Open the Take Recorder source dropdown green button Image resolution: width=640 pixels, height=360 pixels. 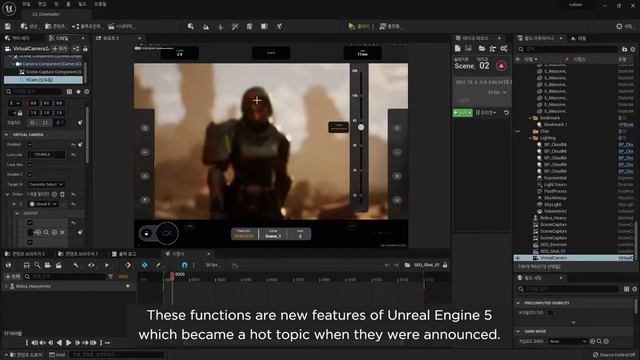(x=462, y=113)
